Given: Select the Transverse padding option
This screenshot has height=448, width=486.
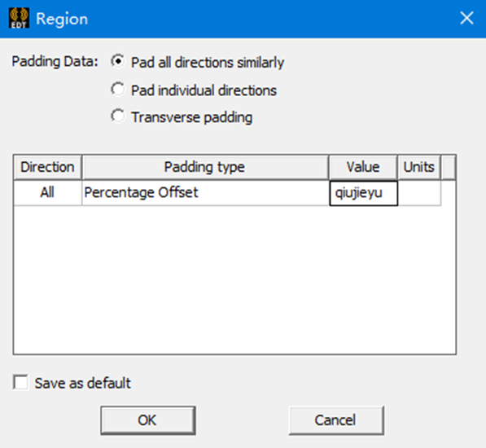Looking at the screenshot, I should (x=118, y=116).
